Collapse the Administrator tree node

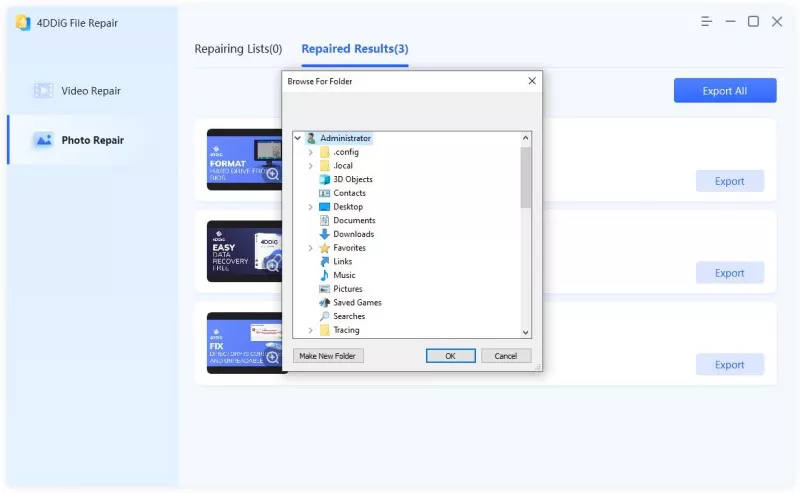click(298, 138)
